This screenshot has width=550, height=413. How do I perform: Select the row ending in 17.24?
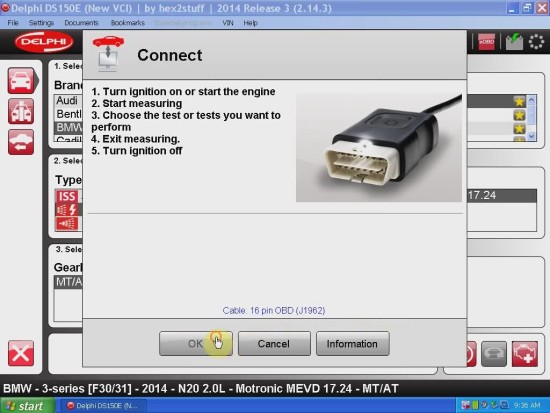point(502,195)
